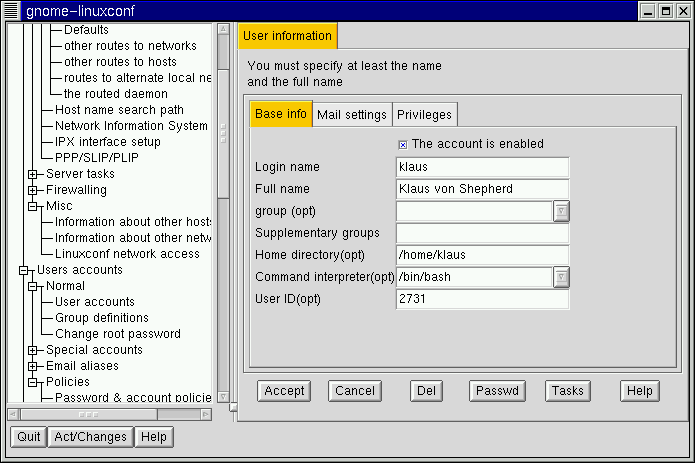Expand the Server tasks tree node

(33, 174)
